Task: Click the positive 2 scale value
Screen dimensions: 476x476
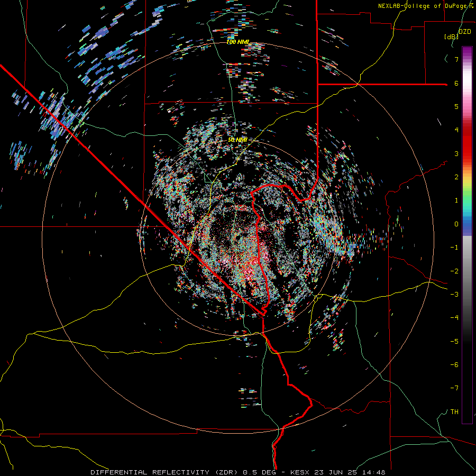Action: [x=456, y=177]
